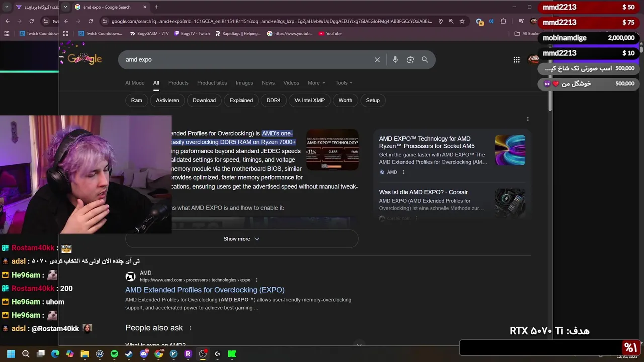
Task: Open three-dot options beside amd.com result URL
Action: tap(256, 280)
